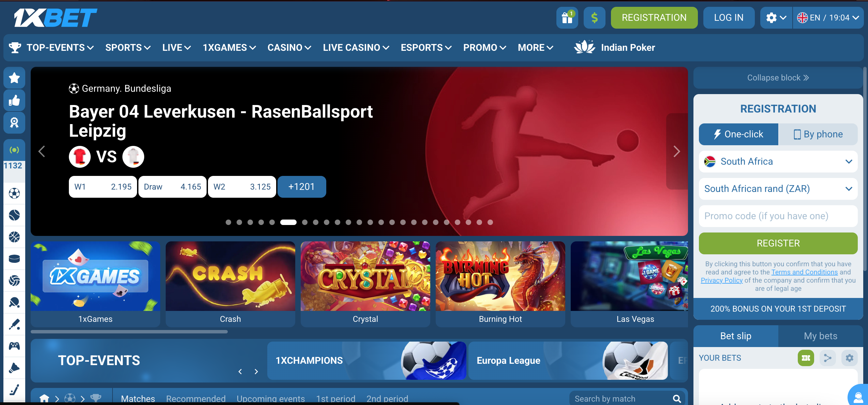The width and height of the screenshot is (868, 405).
Task: Switch to the My bets tab
Action: tap(821, 336)
